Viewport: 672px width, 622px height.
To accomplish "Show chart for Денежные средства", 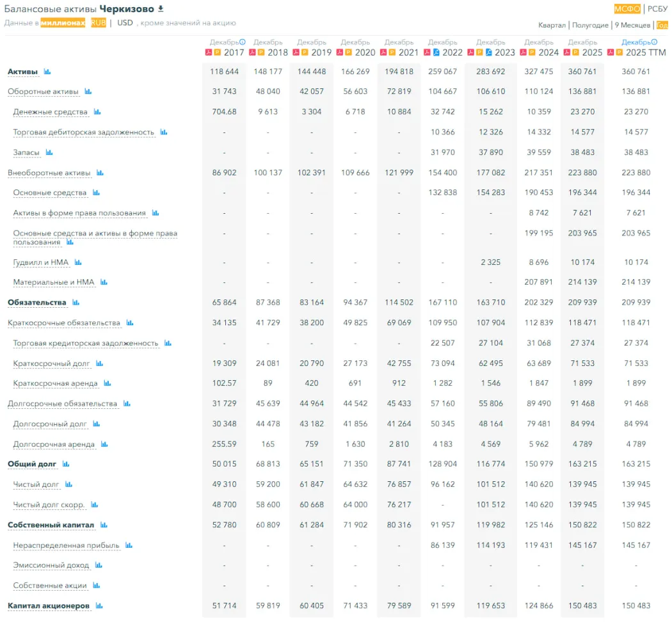I will click(x=97, y=112).
